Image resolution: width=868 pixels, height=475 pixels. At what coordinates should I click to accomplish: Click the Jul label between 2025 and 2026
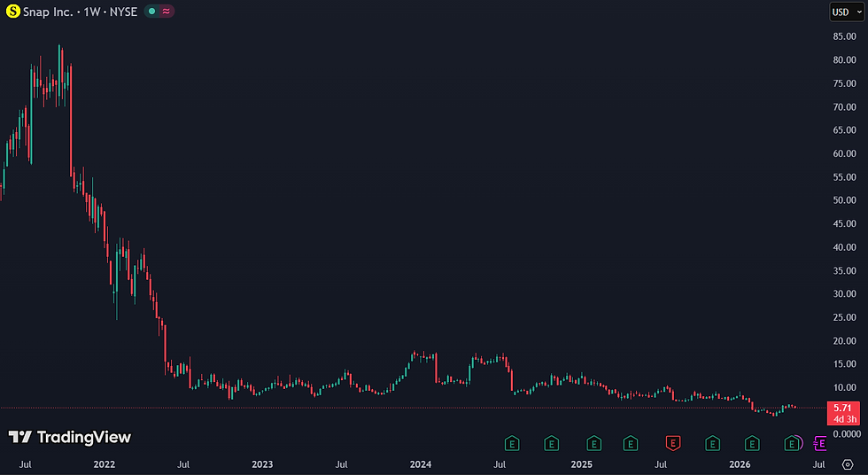pyautogui.click(x=661, y=464)
